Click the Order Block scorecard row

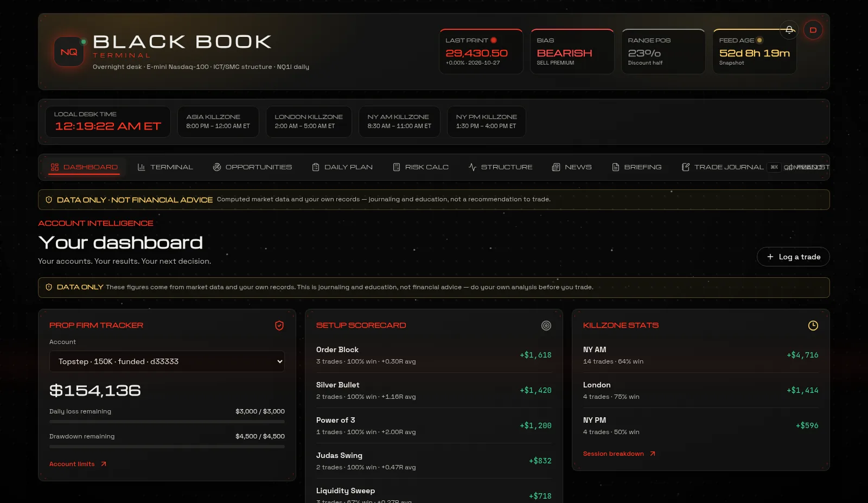434,355
